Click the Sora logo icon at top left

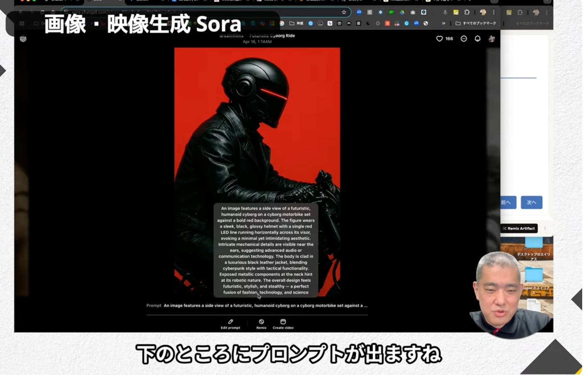(23, 39)
